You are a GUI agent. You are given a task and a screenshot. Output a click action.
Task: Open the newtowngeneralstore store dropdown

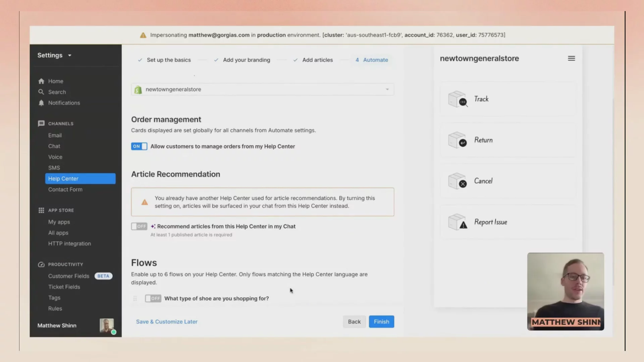[263, 89]
